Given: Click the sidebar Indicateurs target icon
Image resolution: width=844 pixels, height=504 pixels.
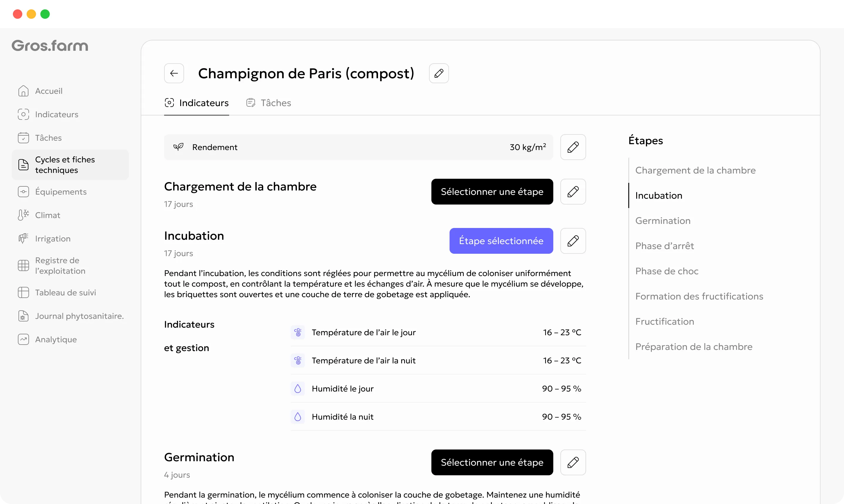Looking at the screenshot, I should pyautogui.click(x=23, y=115).
